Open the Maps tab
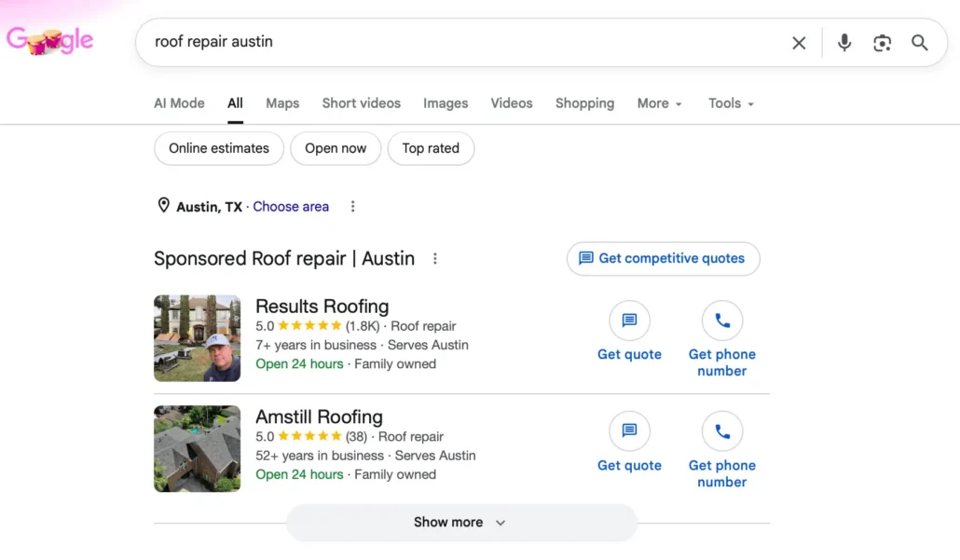This screenshot has width=960, height=560. pos(282,103)
